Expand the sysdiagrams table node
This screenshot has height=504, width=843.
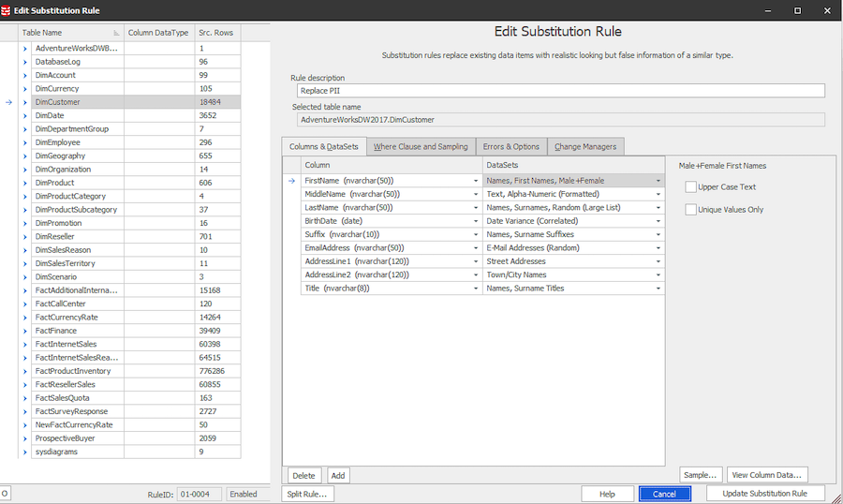(24, 452)
